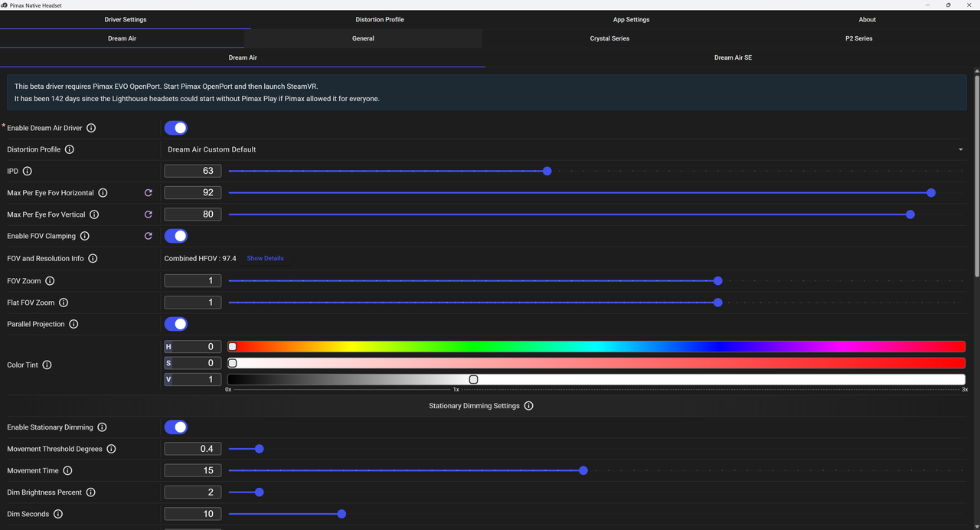Image resolution: width=980 pixels, height=530 pixels.
Task: Click the Combined HFOV : 97.4 text
Action: (201, 258)
